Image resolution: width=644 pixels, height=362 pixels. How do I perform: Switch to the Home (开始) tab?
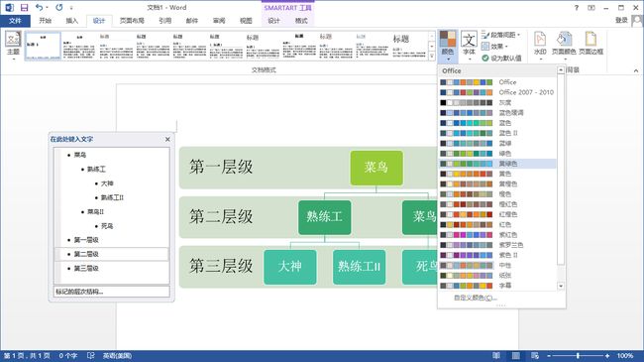tap(46, 21)
